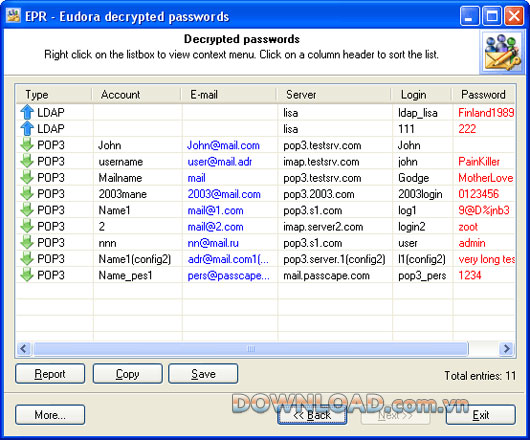The height and width of the screenshot is (440, 530).
Task: Select the e-mail John@mail.com
Action: 223,145
